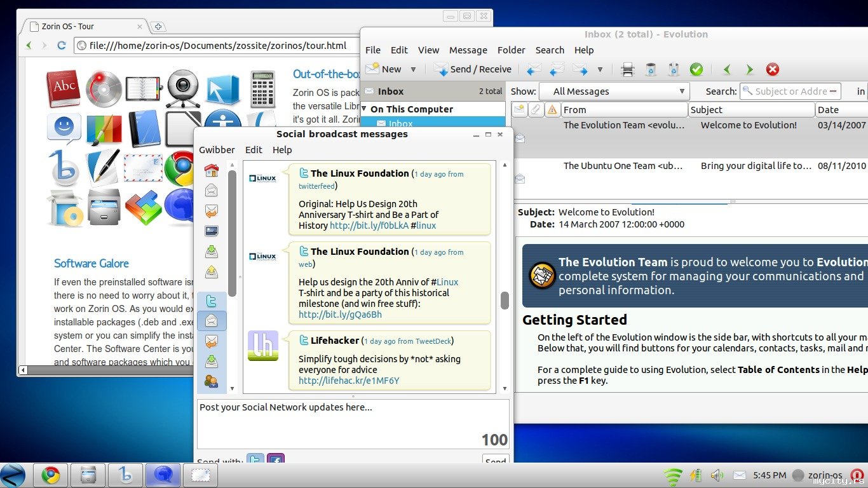Select the Twitter bird account icon in Gwibber sidebar
Screen dimensions: 868x488
[x=212, y=301]
